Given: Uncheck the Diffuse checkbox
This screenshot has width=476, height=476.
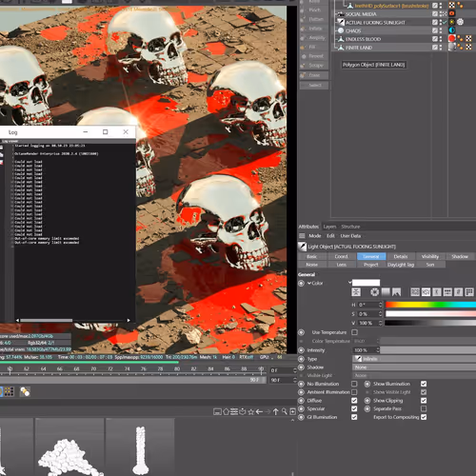Looking at the screenshot, I should click(x=354, y=401).
